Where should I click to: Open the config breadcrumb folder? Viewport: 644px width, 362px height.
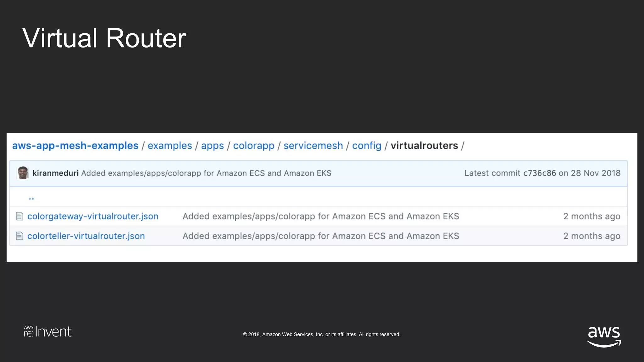coord(366,146)
